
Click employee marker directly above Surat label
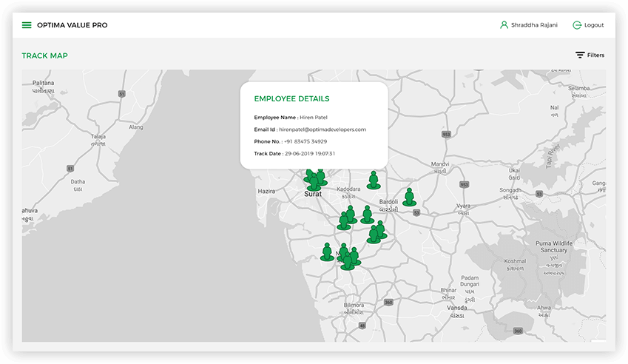(314, 182)
